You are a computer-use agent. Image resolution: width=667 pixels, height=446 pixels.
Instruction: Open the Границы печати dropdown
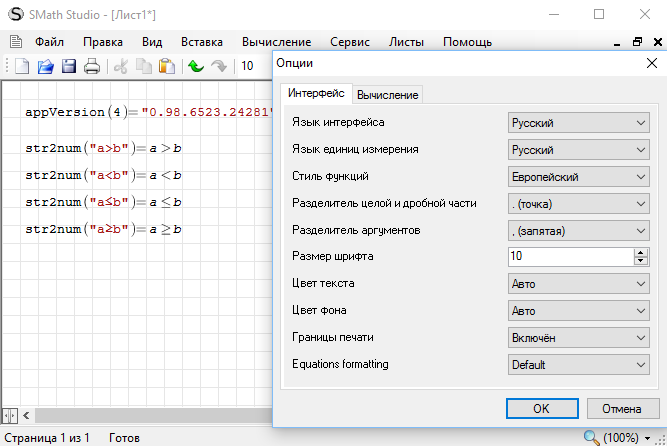(x=579, y=338)
